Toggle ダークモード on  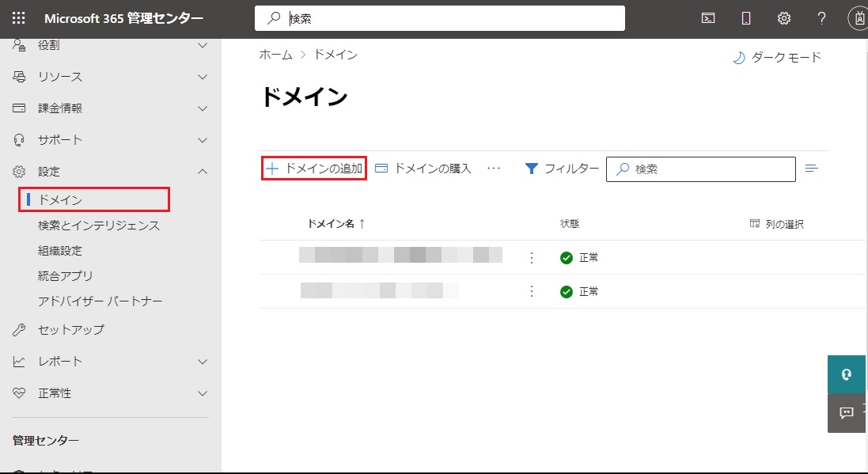click(x=777, y=57)
